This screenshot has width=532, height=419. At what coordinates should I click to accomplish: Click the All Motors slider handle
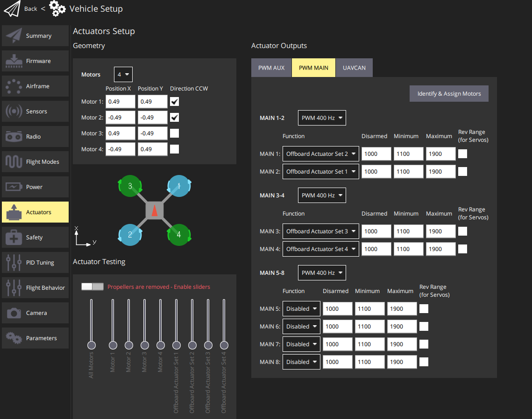coord(92,345)
